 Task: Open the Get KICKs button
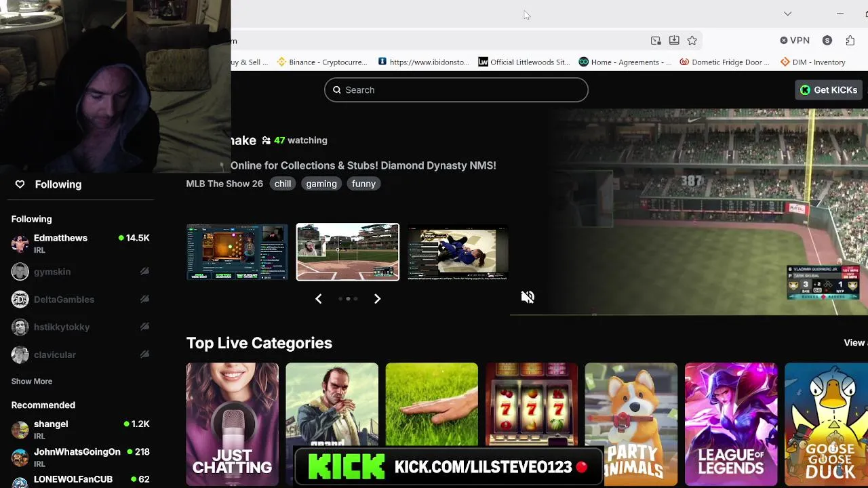coord(829,90)
